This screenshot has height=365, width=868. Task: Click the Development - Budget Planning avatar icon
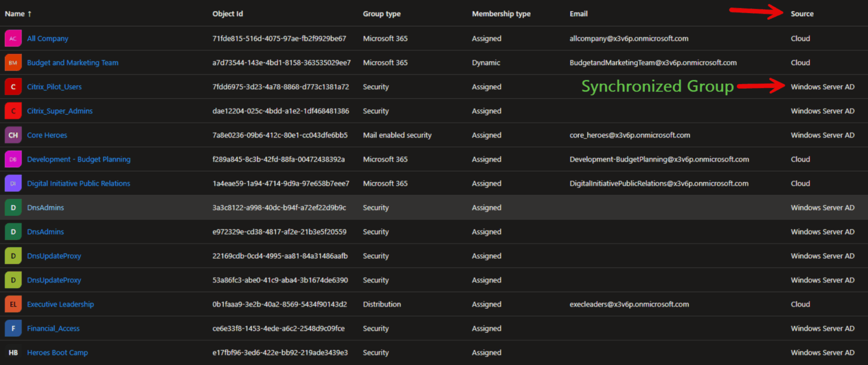pyautogui.click(x=13, y=159)
